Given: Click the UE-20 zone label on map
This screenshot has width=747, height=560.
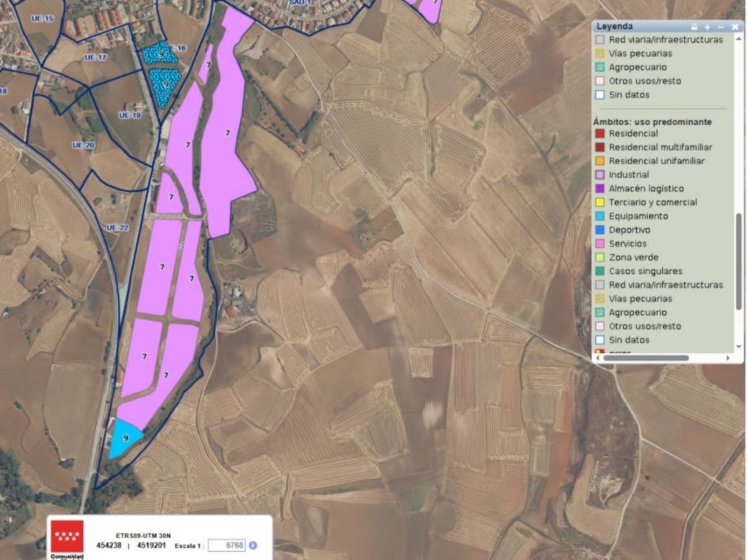Looking at the screenshot, I should pyautogui.click(x=83, y=145).
